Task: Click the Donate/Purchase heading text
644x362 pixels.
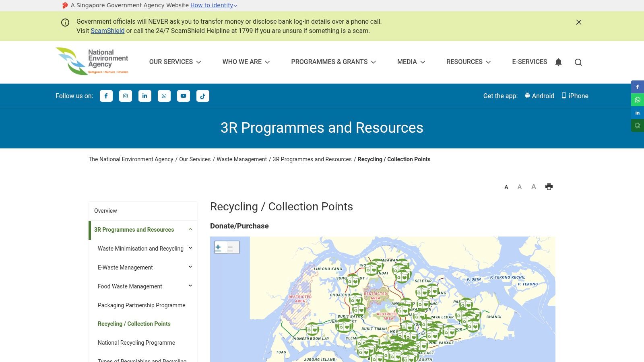Action: pyautogui.click(x=239, y=226)
